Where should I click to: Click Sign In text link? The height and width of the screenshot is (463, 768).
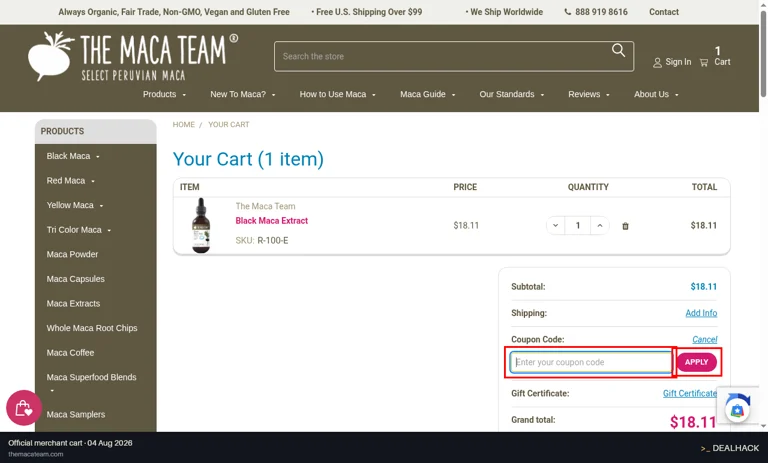pyautogui.click(x=678, y=62)
